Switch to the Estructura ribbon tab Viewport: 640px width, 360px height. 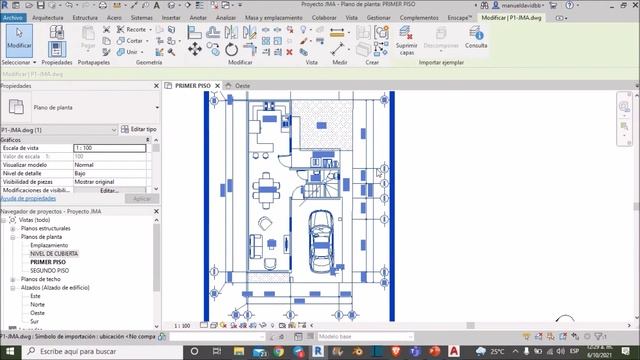tap(85, 18)
